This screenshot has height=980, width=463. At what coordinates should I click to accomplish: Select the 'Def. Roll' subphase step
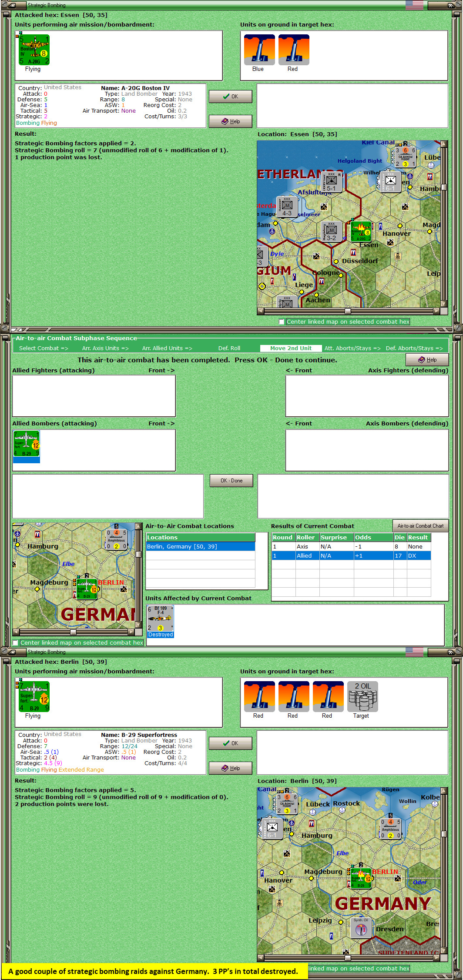point(229,348)
